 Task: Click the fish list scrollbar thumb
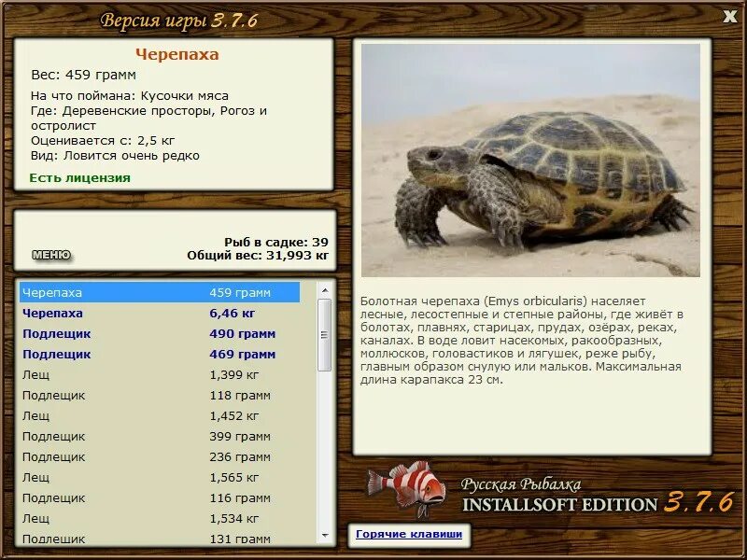click(325, 335)
